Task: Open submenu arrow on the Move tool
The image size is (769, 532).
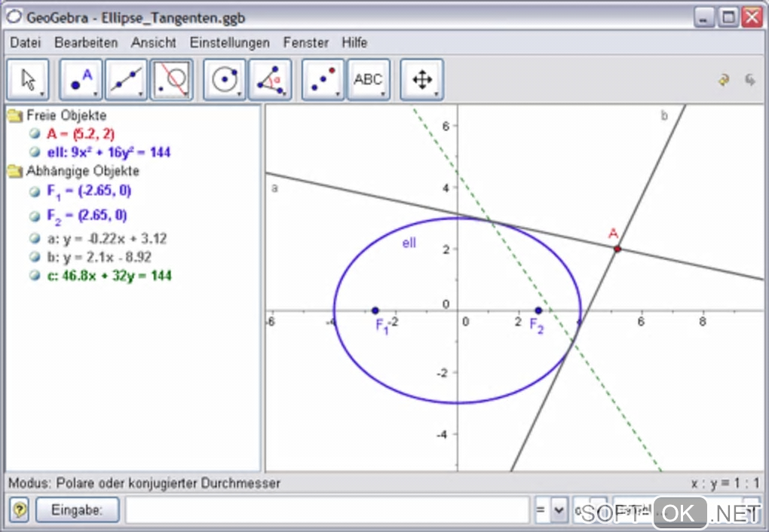Action: pyautogui.click(x=43, y=94)
